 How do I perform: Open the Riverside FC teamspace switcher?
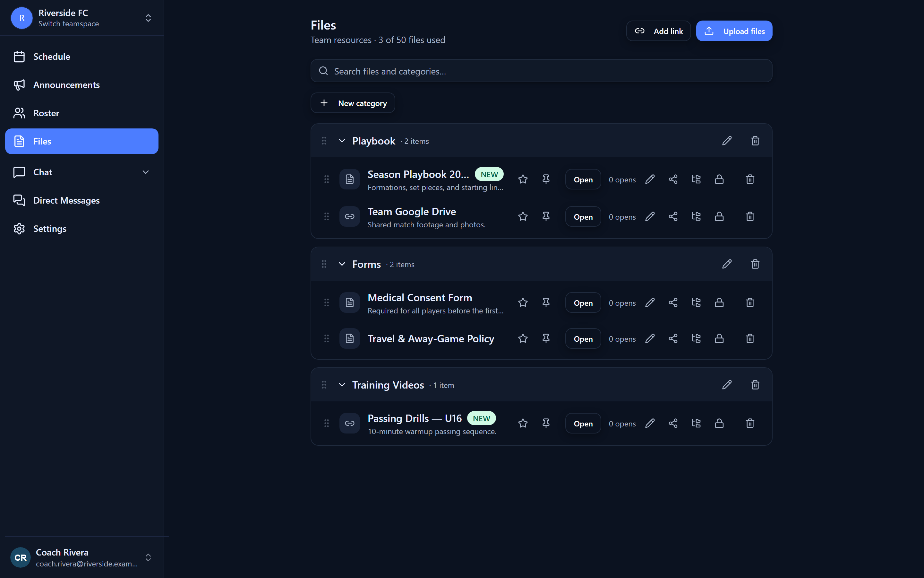pos(82,18)
